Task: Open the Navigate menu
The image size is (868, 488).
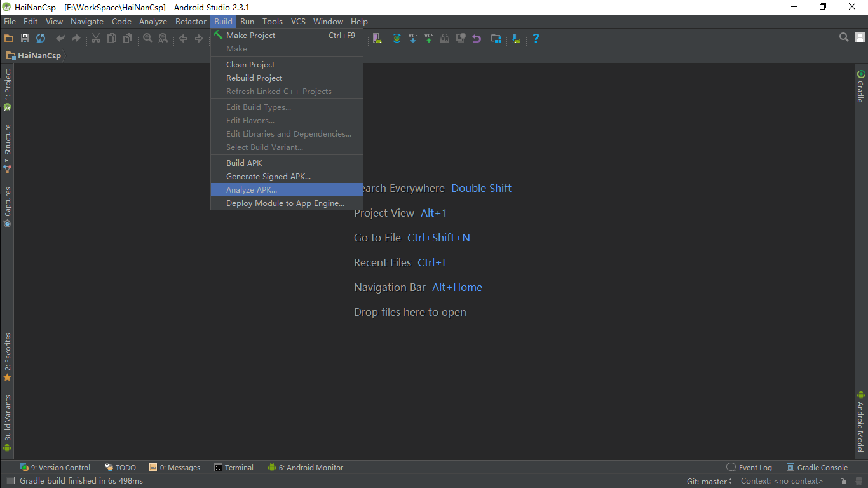Action: 87,22
